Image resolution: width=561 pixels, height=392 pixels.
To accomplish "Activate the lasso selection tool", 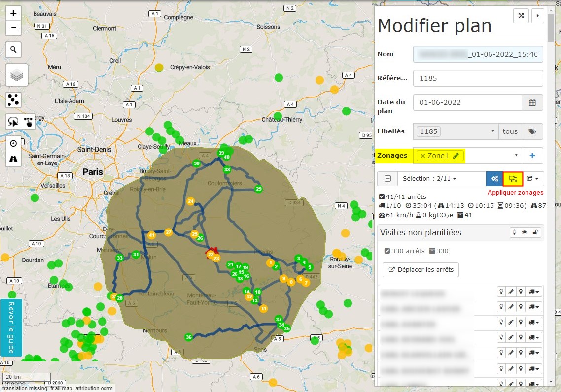I will coord(13,122).
